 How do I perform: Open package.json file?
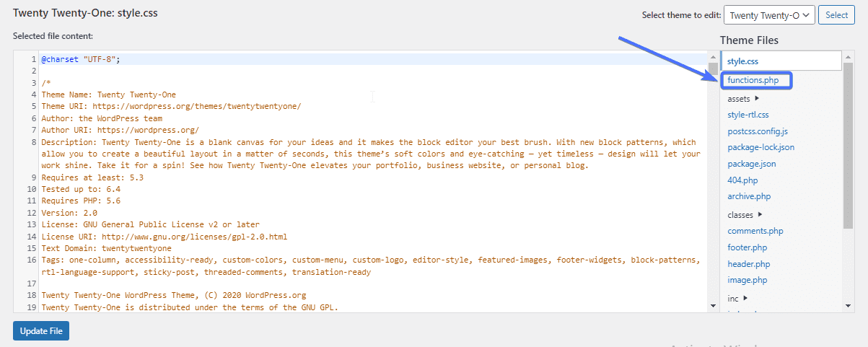(752, 164)
